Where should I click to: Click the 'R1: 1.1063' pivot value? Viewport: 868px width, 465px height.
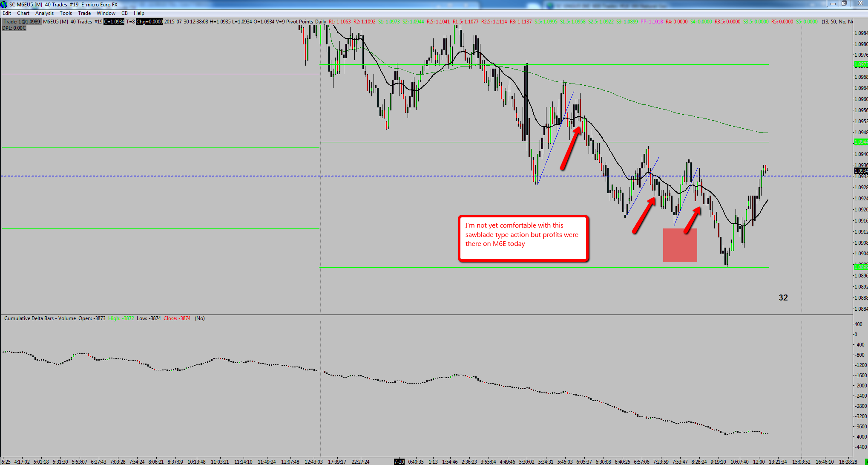pyautogui.click(x=340, y=22)
